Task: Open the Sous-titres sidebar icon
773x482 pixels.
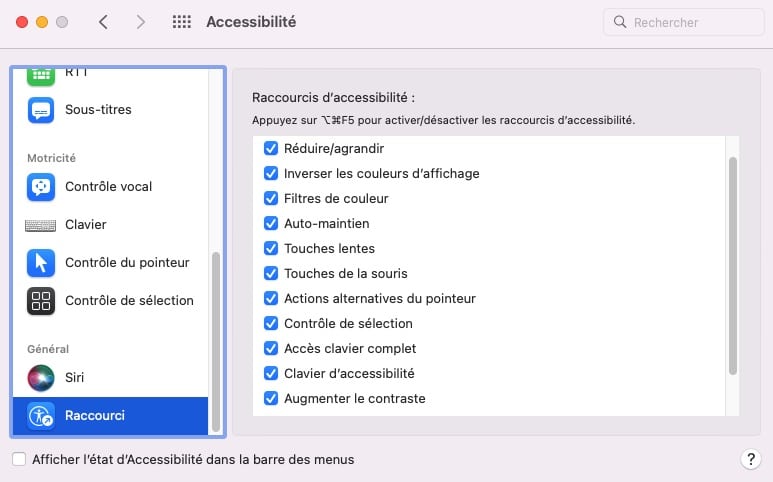Action: pyautogui.click(x=41, y=110)
